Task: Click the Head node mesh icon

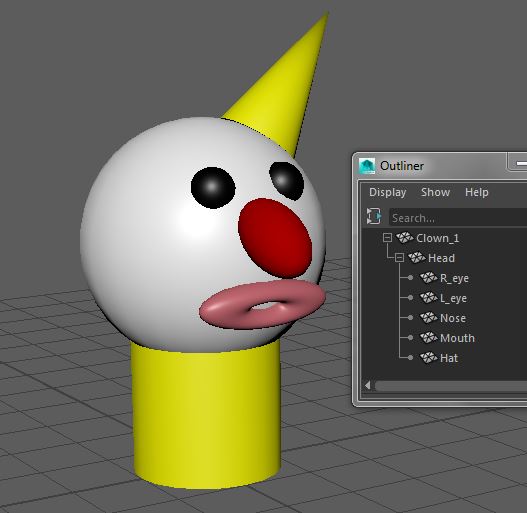Action: pos(416,258)
